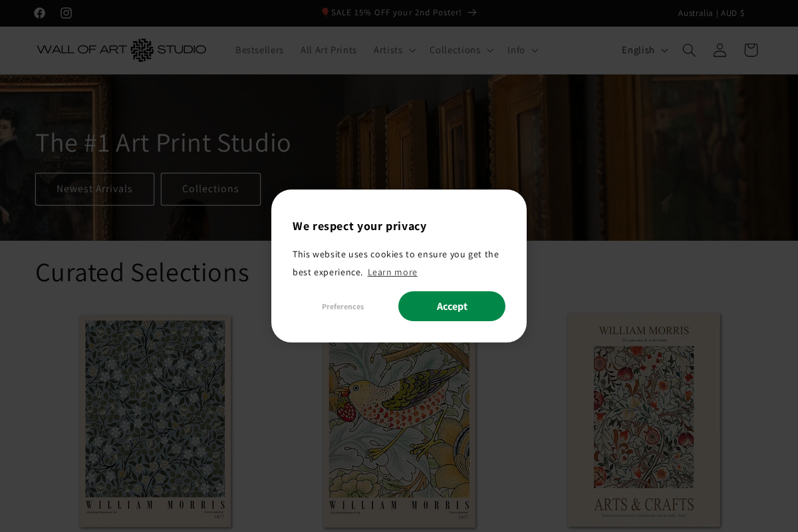798x532 pixels.
Task: Open the Australia AUD currency selector
Action: coord(712,13)
